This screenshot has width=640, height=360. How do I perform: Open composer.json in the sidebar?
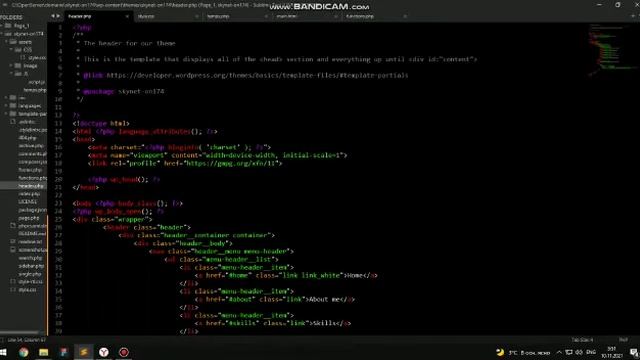pos(33,162)
